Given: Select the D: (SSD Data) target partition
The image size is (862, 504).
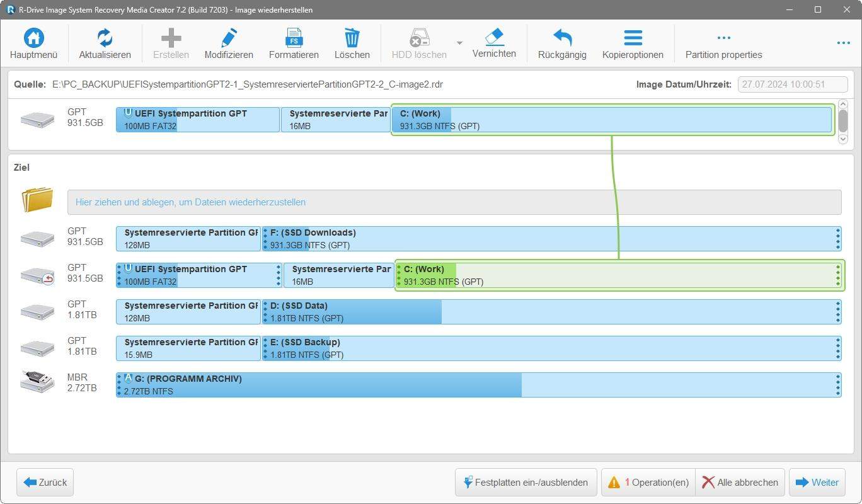Looking at the screenshot, I should [x=548, y=312].
